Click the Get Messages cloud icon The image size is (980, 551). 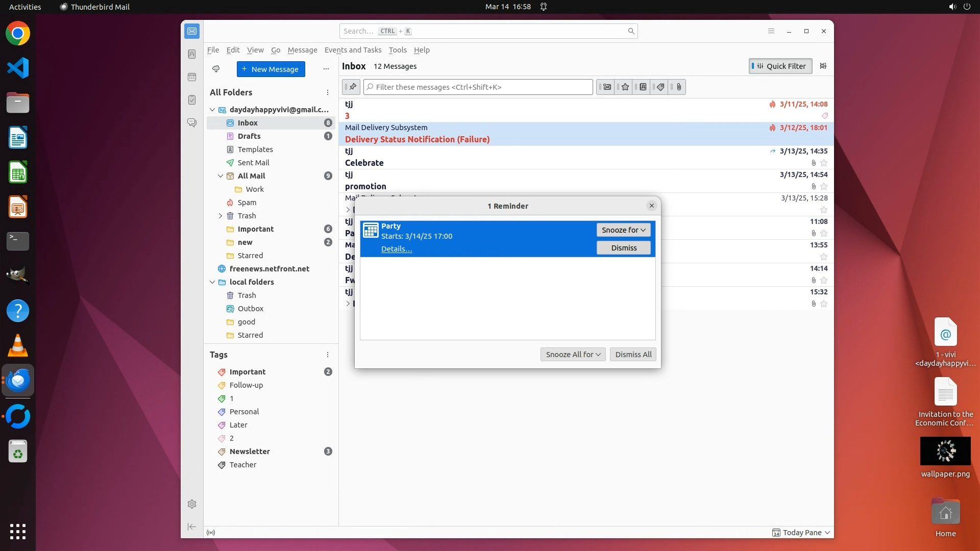[x=216, y=69]
